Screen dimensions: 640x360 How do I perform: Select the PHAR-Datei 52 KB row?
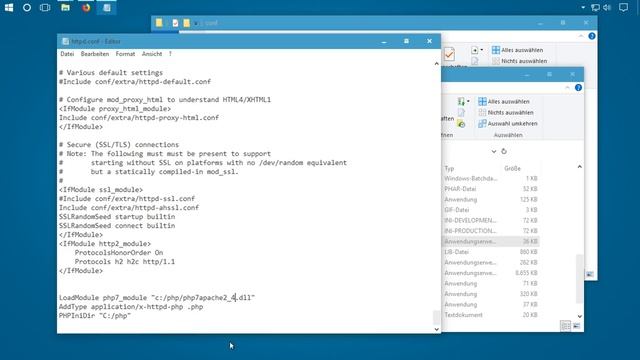[491, 189]
